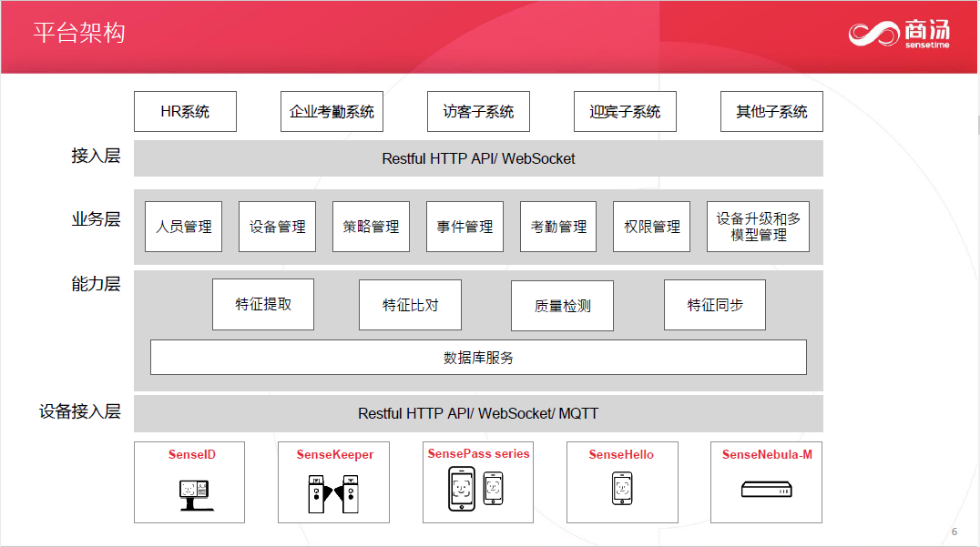
Task: Click the SenseKeeper turnstile gate icon
Action: click(x=333, y=494)
